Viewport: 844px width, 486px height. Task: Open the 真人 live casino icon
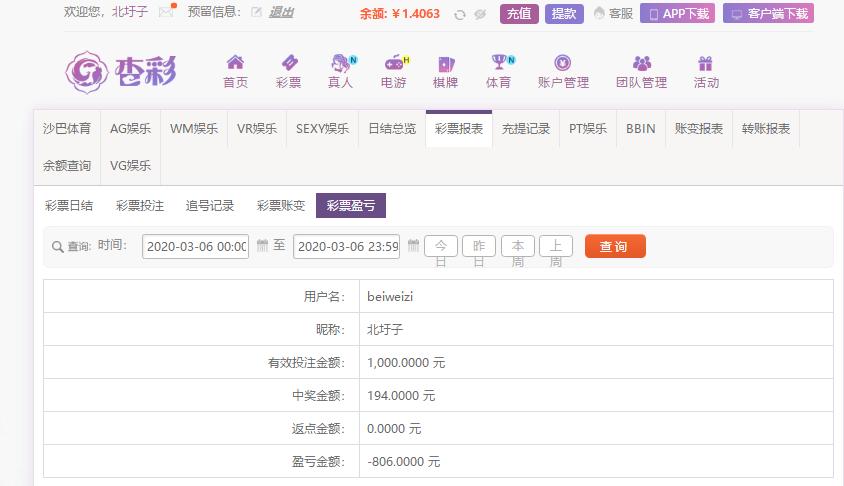[x=341, y=63]
